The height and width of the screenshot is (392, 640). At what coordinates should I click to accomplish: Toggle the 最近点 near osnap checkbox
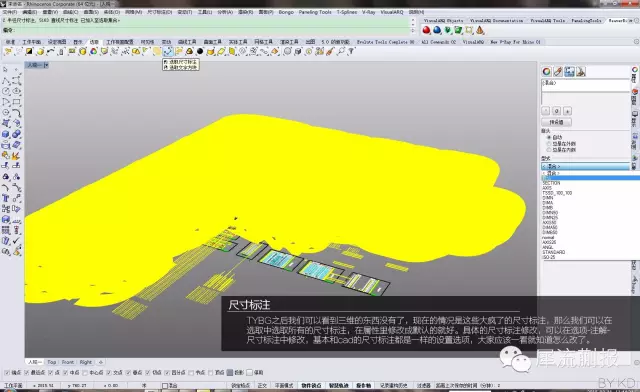[27, 372]
